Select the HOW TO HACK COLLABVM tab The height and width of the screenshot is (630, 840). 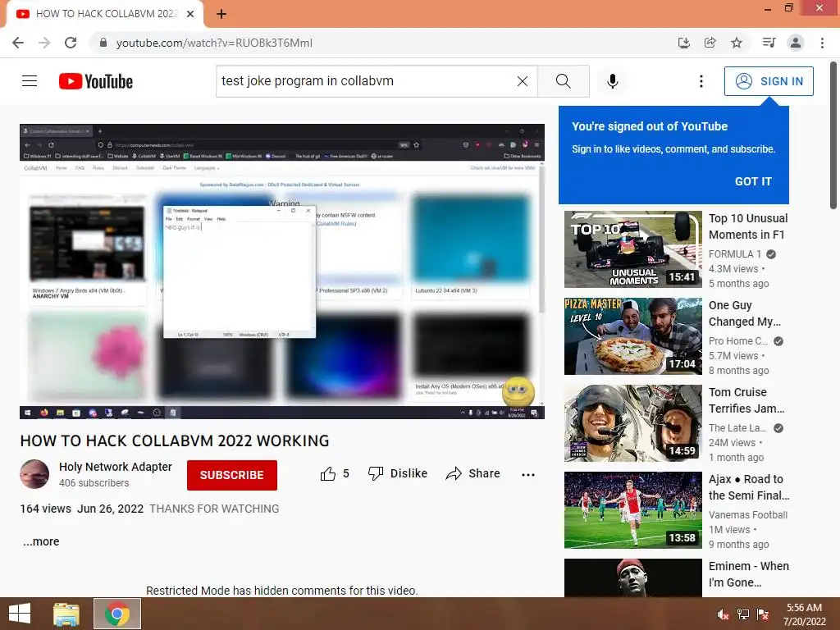click(105, 15)
